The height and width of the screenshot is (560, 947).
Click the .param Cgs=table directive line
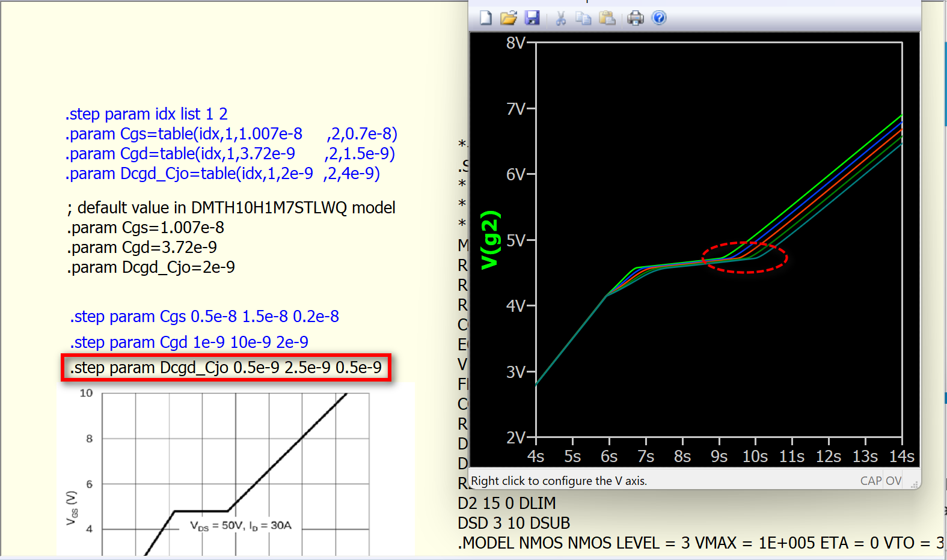[x=231, y=134]
